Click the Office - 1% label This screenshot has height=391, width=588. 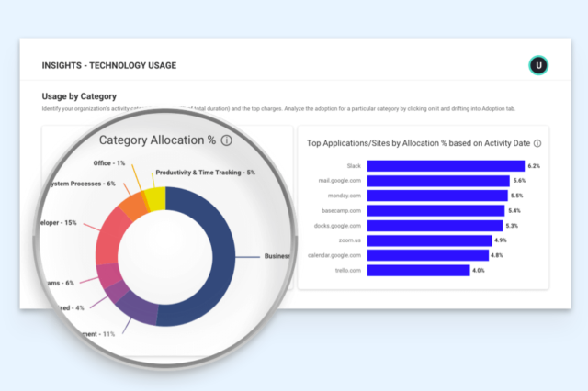click(109, 163)
